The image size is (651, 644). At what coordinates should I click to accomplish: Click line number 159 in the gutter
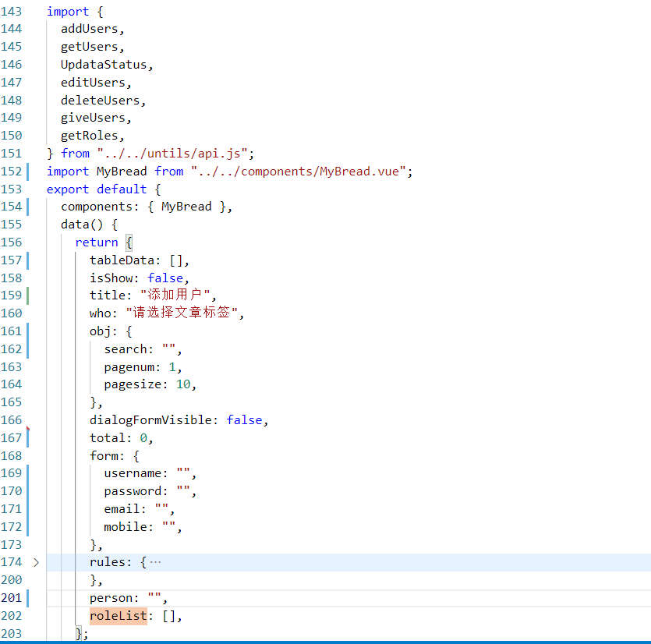coord(12,295)
